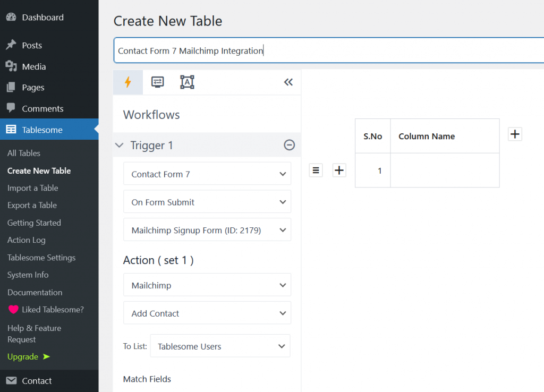Screen dimensions: 544x392
Task: Click the To List: label
Action: click(x=135, y=346)
